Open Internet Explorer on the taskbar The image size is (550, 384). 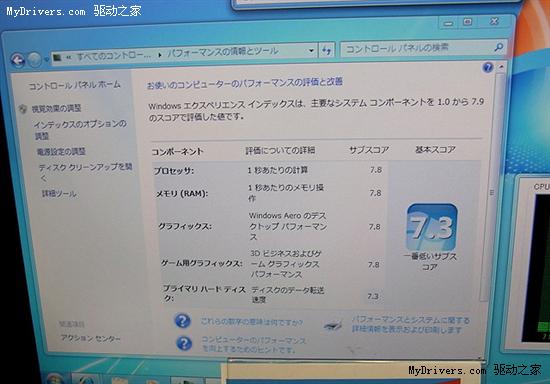86,379
